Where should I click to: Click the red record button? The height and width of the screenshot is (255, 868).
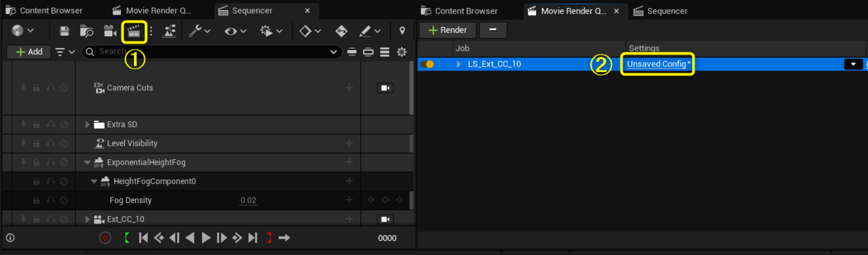click(105, 238)
